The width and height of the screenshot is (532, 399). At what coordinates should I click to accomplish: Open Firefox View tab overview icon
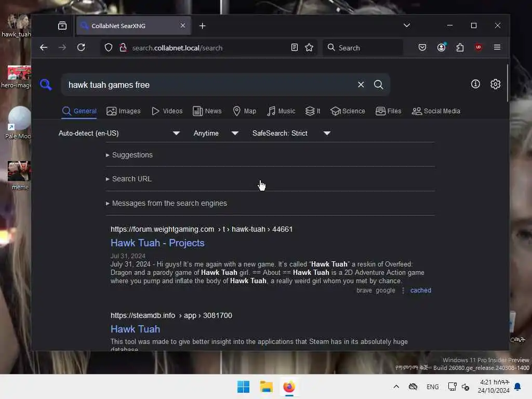coord(62,26)
